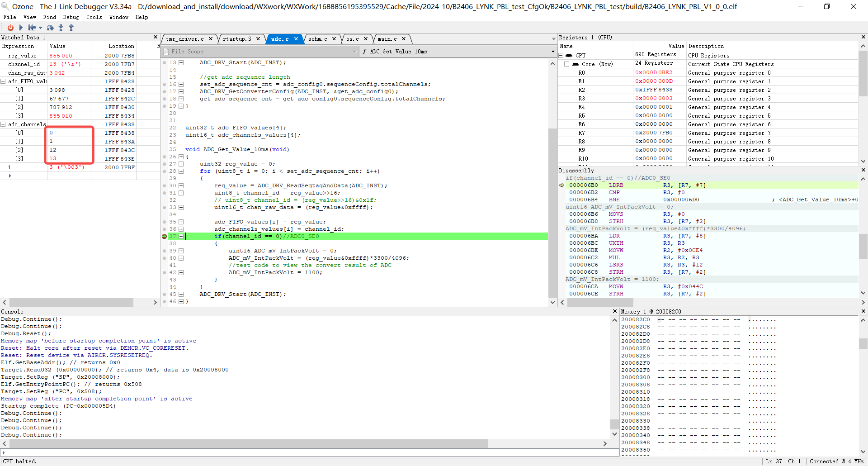Collapse the Core (Now) registers group
The width and height of the screenshot is (868, 466).
(x=567, y=64)
